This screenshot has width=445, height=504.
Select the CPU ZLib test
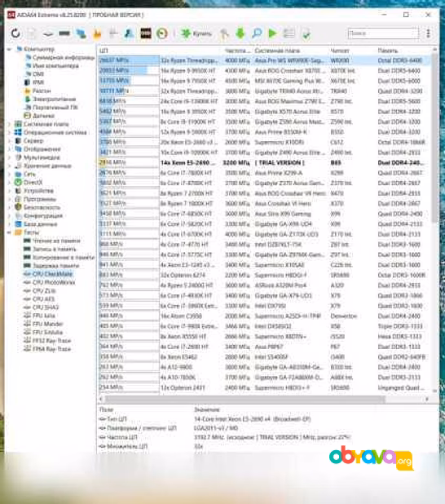click(x=44, y=290)
